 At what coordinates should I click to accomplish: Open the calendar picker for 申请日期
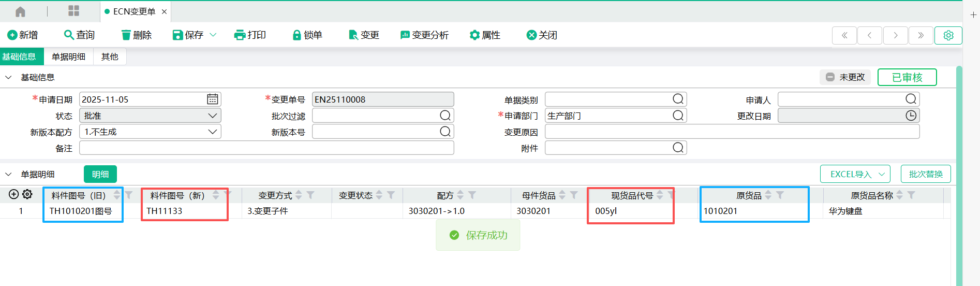212,99
